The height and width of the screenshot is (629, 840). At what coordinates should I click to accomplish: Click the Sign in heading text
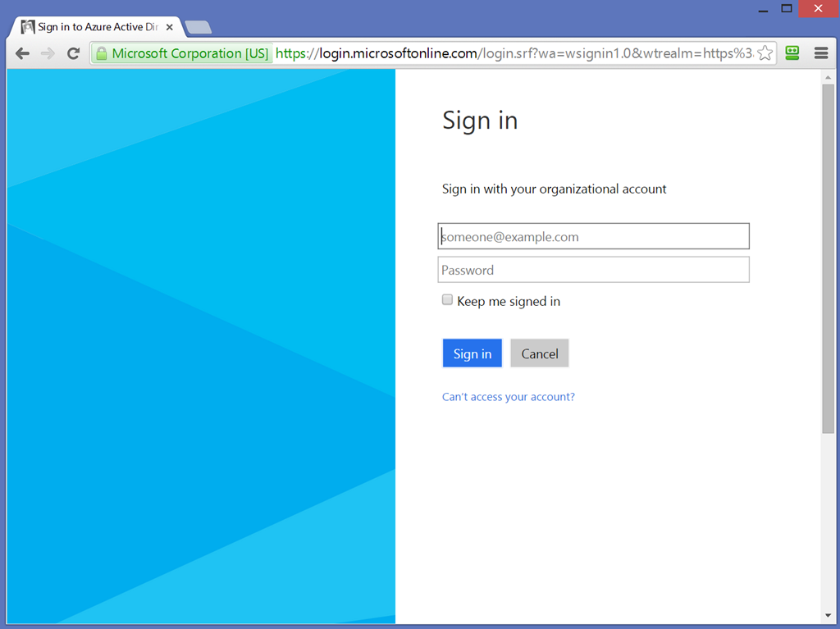coord(480,121)
